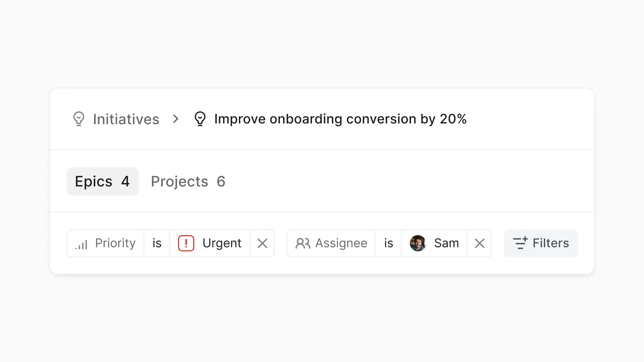This screenshot has height=362, width=644.
Task: Go back to Initiatives breadcrumb link
Action: [x=126, y=119]
